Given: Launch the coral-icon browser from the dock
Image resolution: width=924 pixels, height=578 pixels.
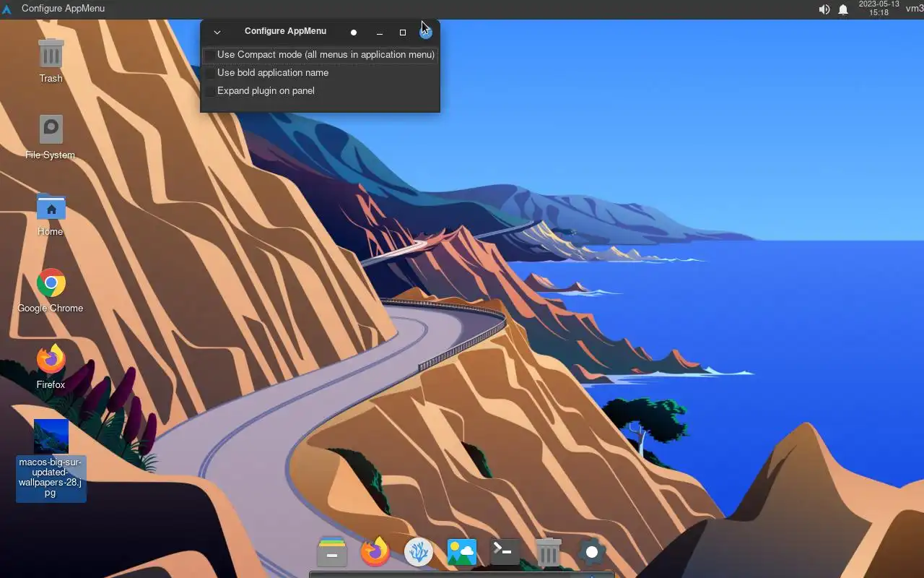Looking at the screenshot, I should coord(419,553).
